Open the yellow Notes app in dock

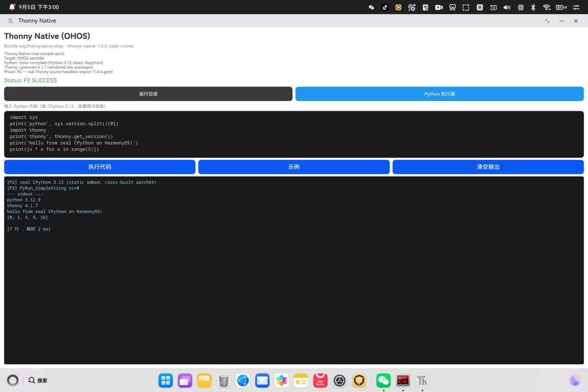[x=301, y=380]
